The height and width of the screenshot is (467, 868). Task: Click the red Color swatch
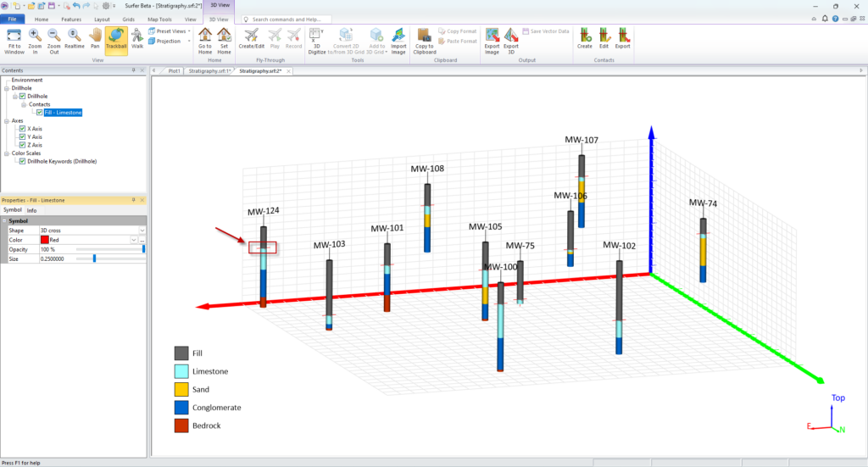[44, 241]
